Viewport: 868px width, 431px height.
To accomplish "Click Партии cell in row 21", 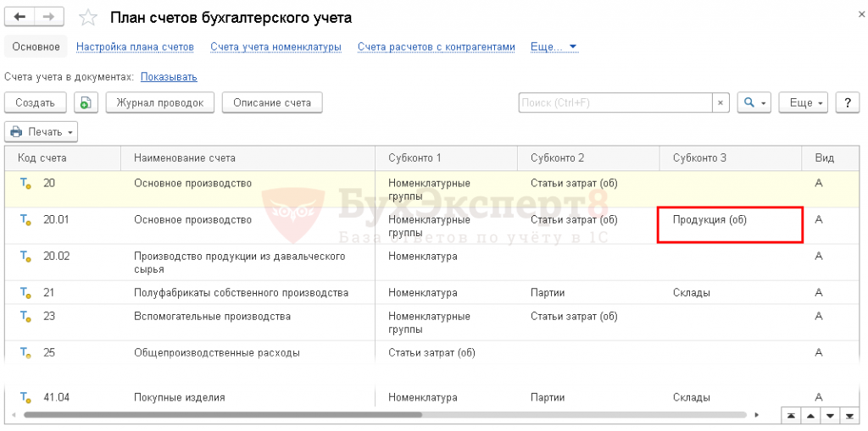I will pos(548,293).
